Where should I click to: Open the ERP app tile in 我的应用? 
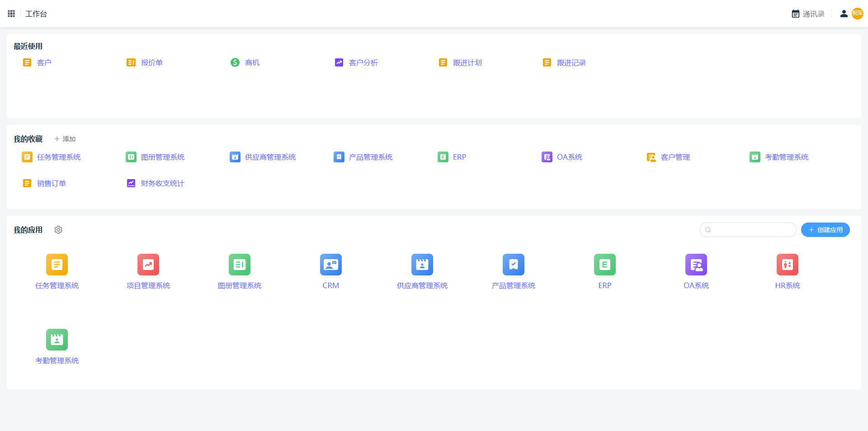pos(604,265)
